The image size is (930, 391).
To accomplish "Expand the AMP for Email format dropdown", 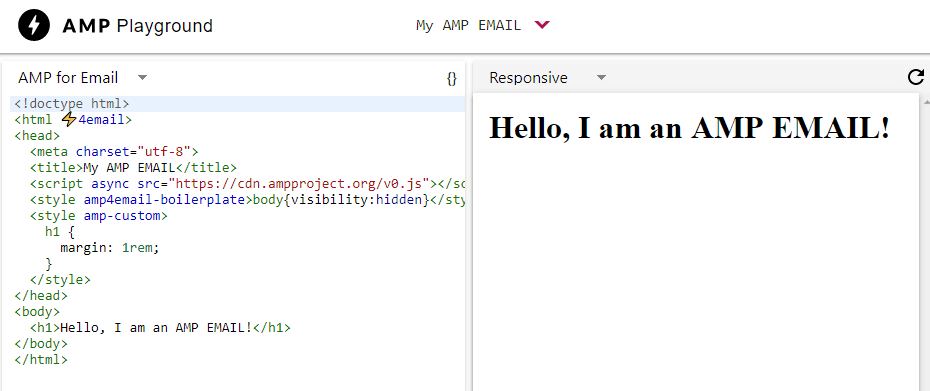I will (142, 78).
